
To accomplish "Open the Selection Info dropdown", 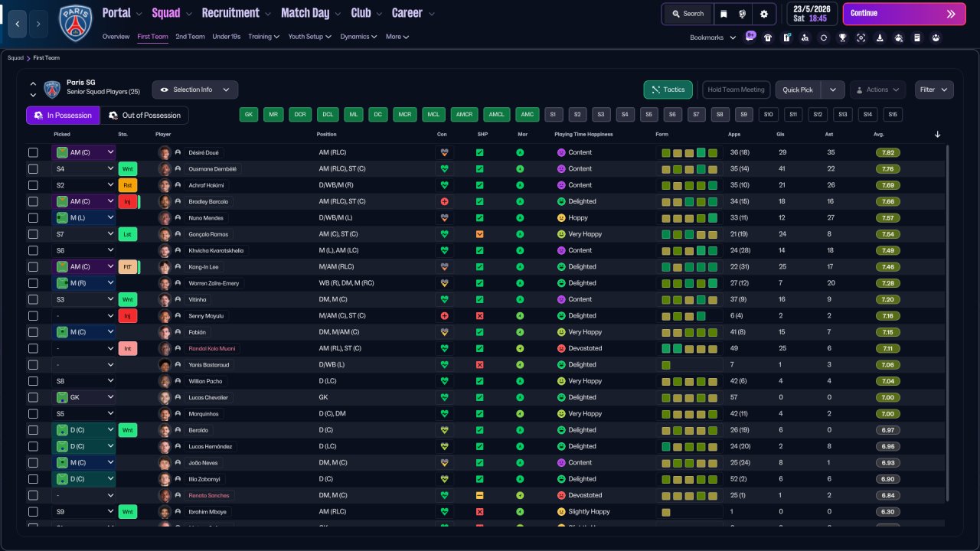I will [x=195, y=90].
